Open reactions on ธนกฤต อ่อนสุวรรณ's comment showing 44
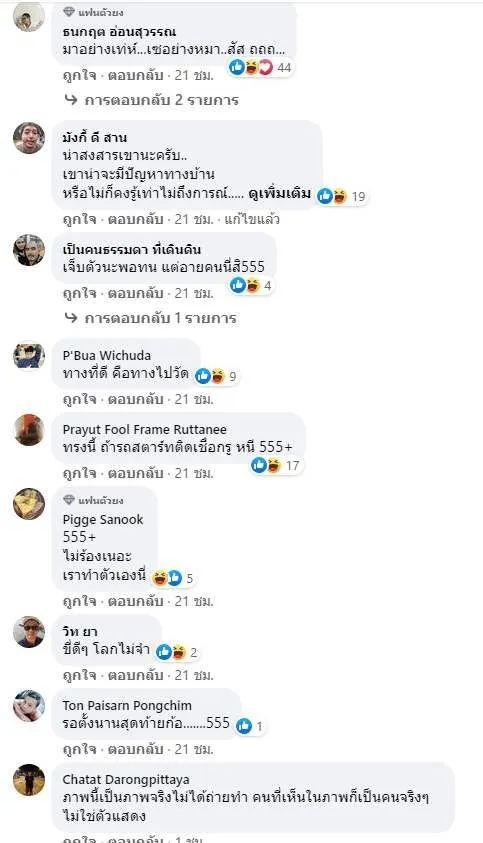The width and height of the screenshot is (483, 843). (x=261, y=67)
